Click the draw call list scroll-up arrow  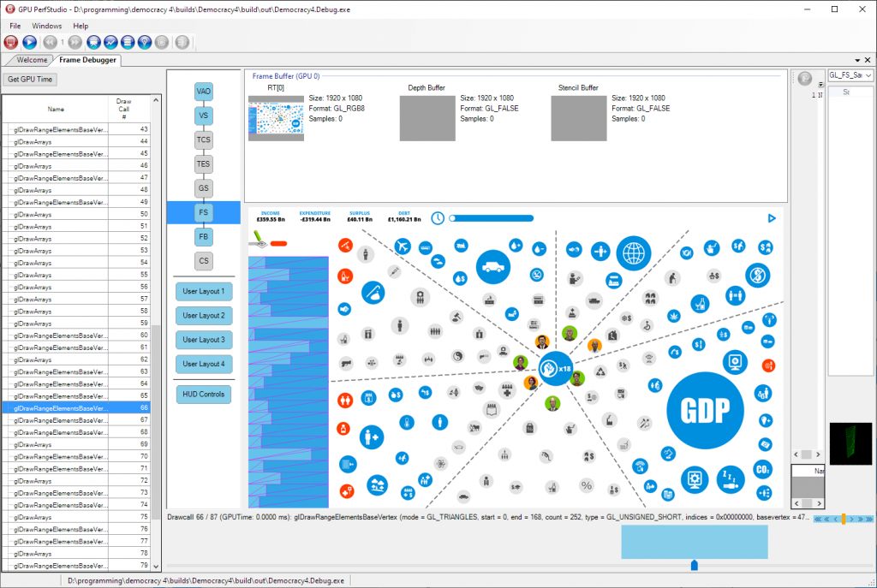pos(156,100)
